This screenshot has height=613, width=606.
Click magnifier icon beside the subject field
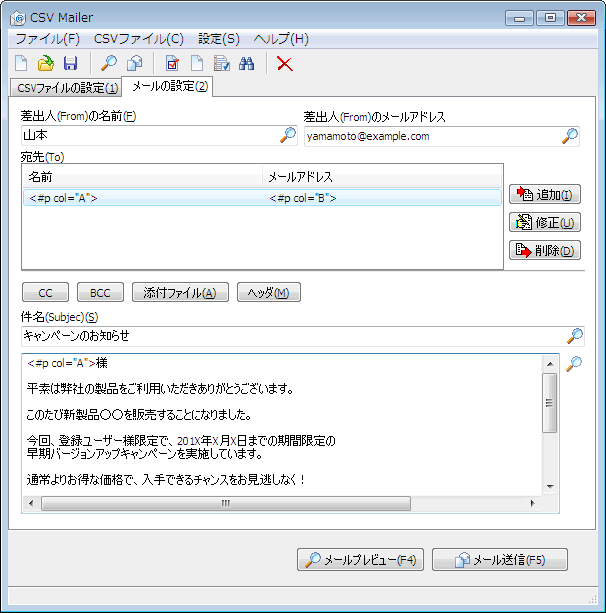[x=574, y=336]
